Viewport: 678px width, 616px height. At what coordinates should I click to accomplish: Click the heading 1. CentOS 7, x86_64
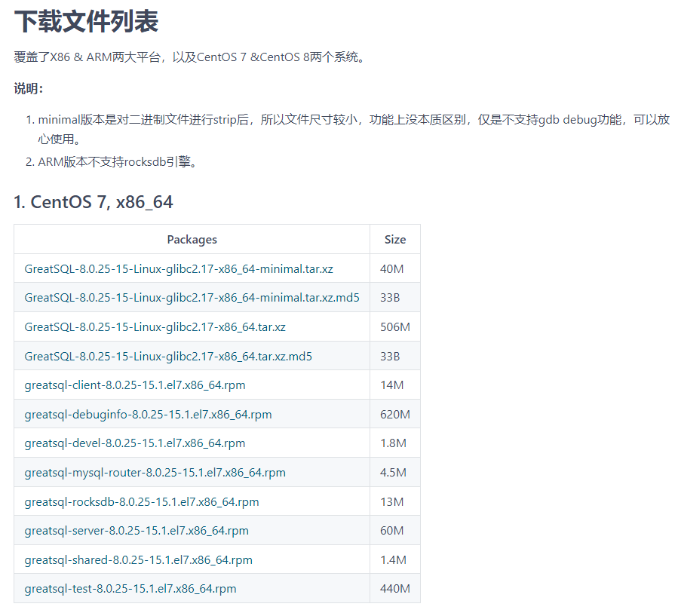click(94, 202)
